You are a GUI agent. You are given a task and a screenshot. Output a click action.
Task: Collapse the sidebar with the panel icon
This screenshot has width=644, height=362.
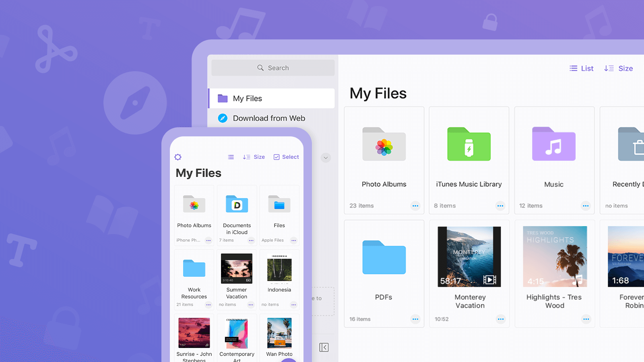coord(324,348)
